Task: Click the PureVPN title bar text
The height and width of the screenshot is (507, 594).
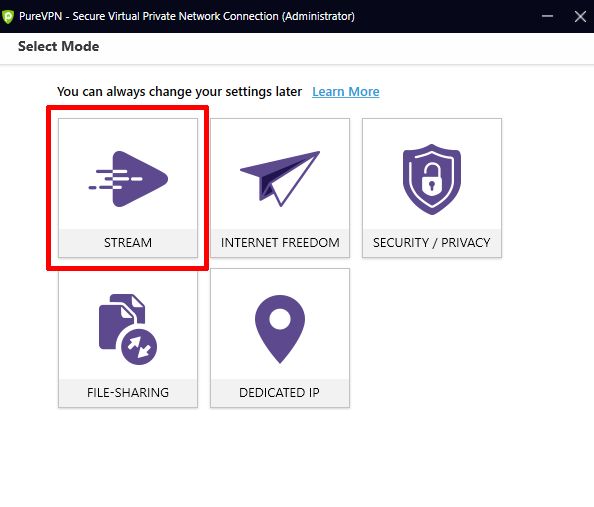Action: point(187,16)
